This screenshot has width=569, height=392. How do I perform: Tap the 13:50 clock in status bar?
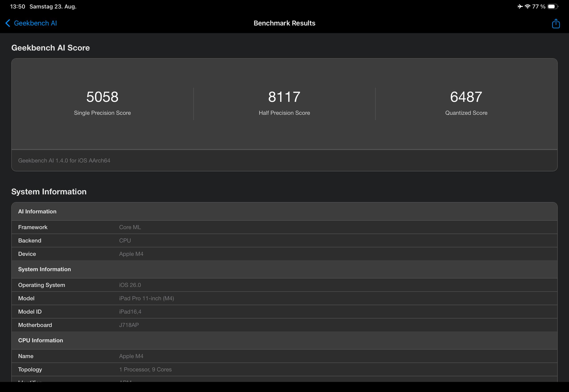(x=18, y=7)
